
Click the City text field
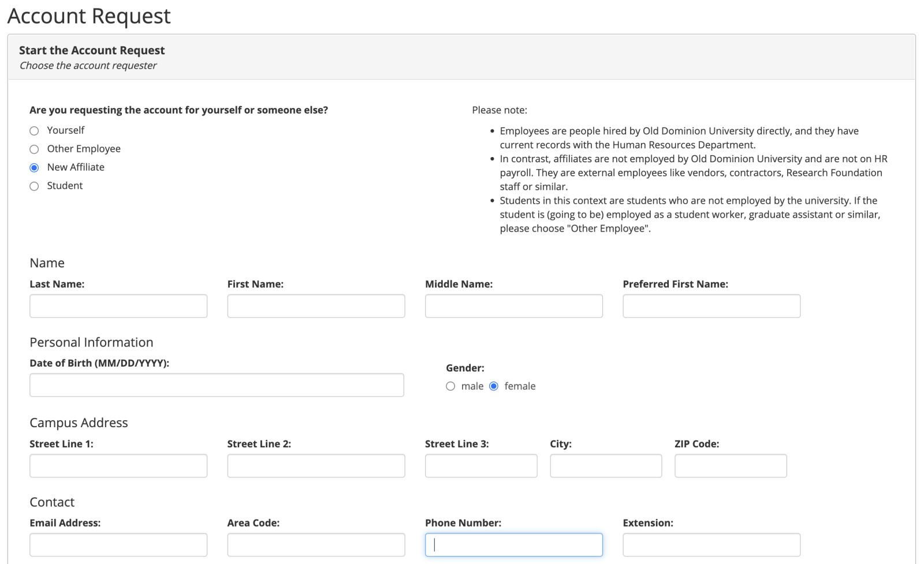coord(606,466)
